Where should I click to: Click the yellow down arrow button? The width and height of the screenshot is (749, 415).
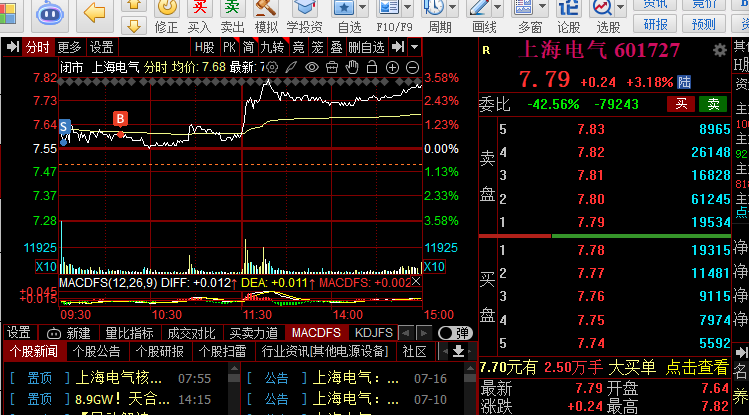coord(134,26)
